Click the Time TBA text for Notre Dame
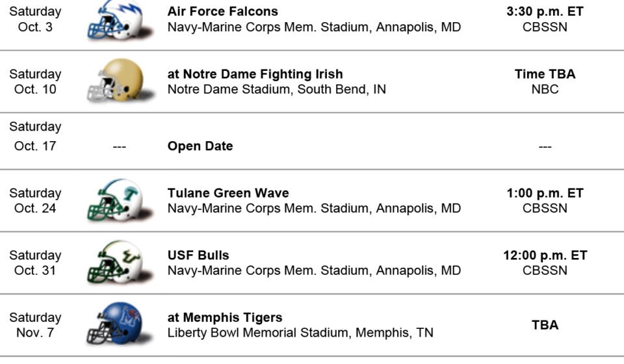Screen dimensions: 624x364 coord(545,74)
